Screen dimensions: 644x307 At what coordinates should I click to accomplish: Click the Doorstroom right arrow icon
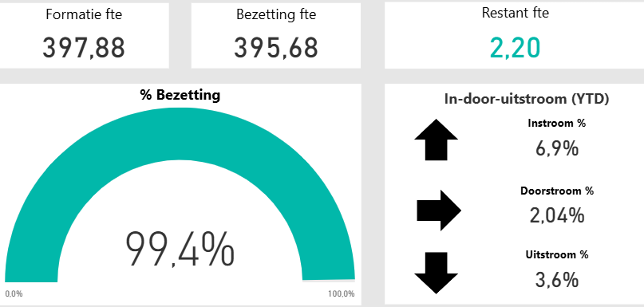pos(439,211)
